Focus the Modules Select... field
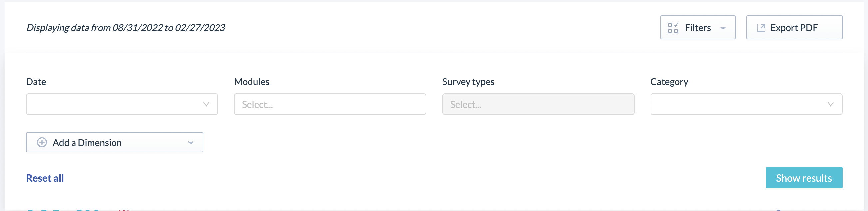This screenshot has height=211, width=868. (x=330, y=104)
